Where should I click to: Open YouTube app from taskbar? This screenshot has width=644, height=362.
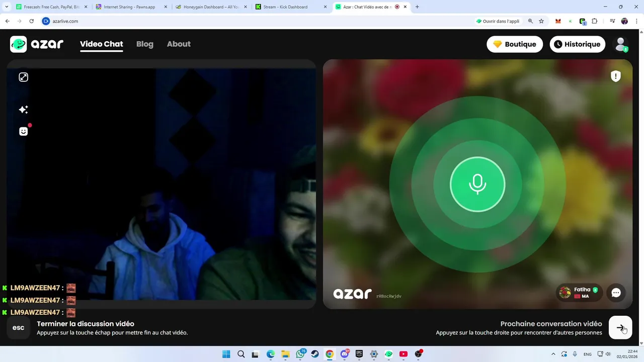coord(403,354)
